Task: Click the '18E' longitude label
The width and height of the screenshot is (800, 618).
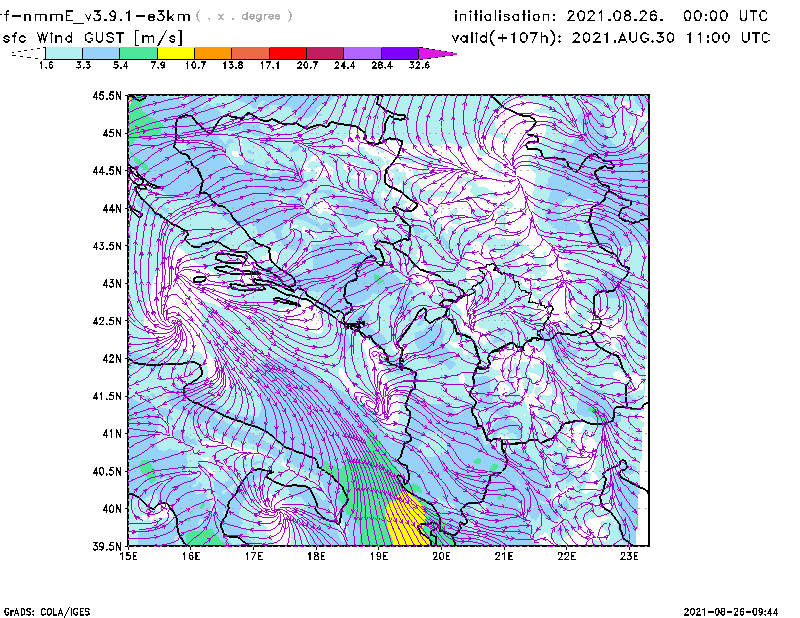Action: 316,556
